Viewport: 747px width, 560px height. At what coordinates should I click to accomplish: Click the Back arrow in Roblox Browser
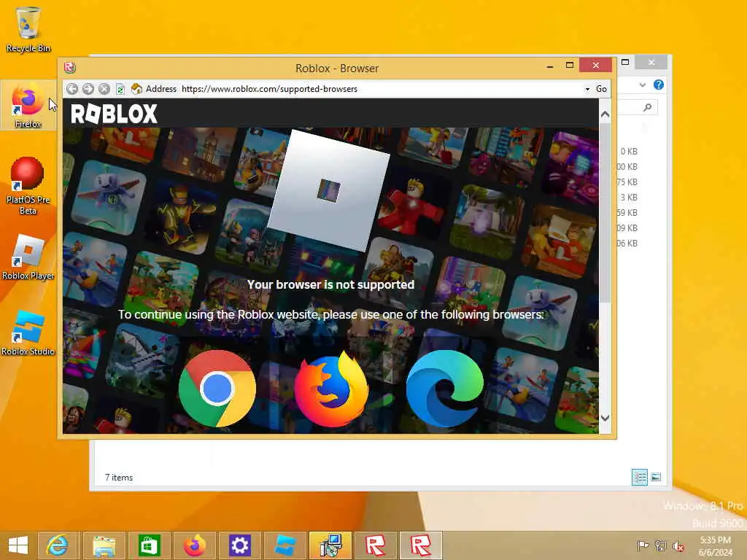click(72, 88)
